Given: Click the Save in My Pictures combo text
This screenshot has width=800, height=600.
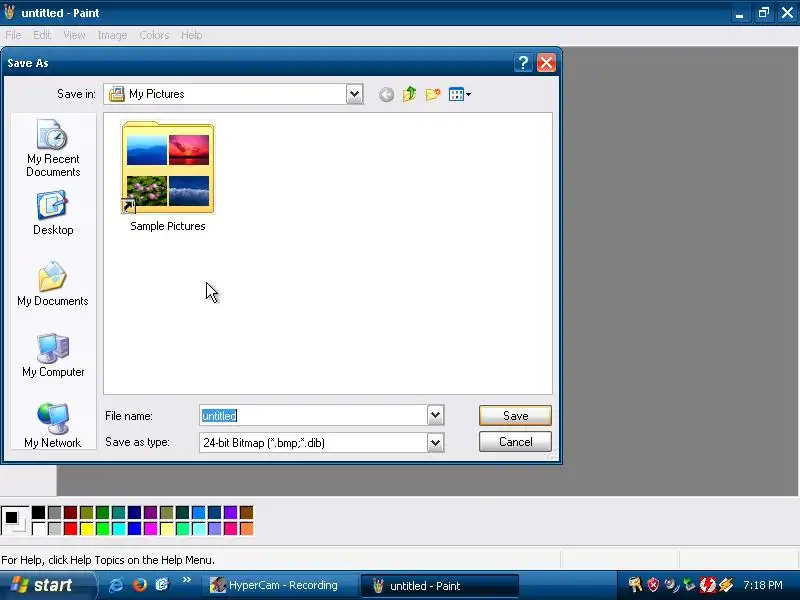Looking at the screenshot, I should [156, 94].
